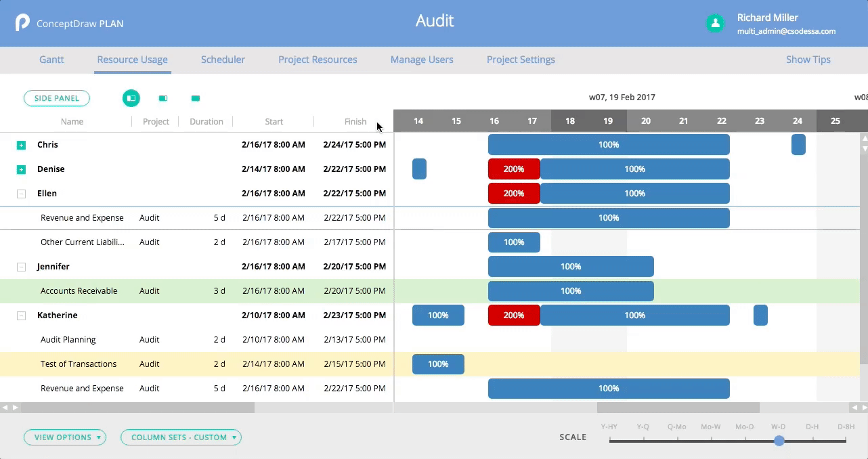
Task: Collapse the Katherine resource row
Action: tap(21, 315)
